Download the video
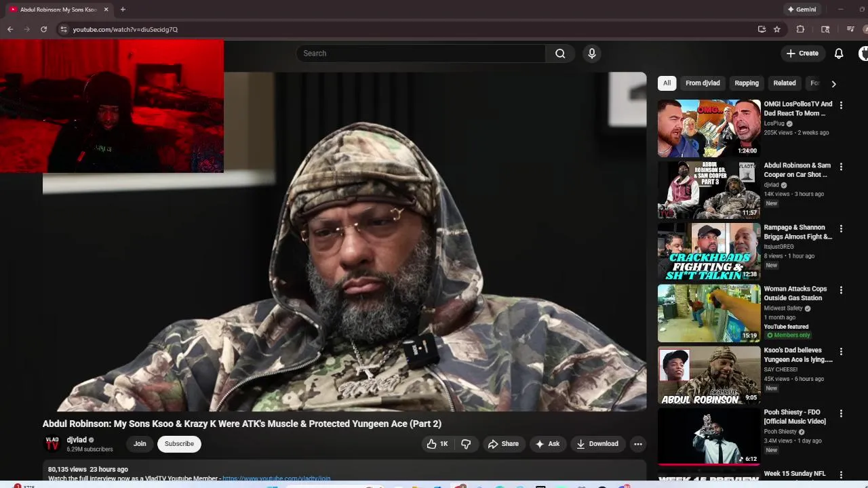868x488 pixels. [597, 444]
